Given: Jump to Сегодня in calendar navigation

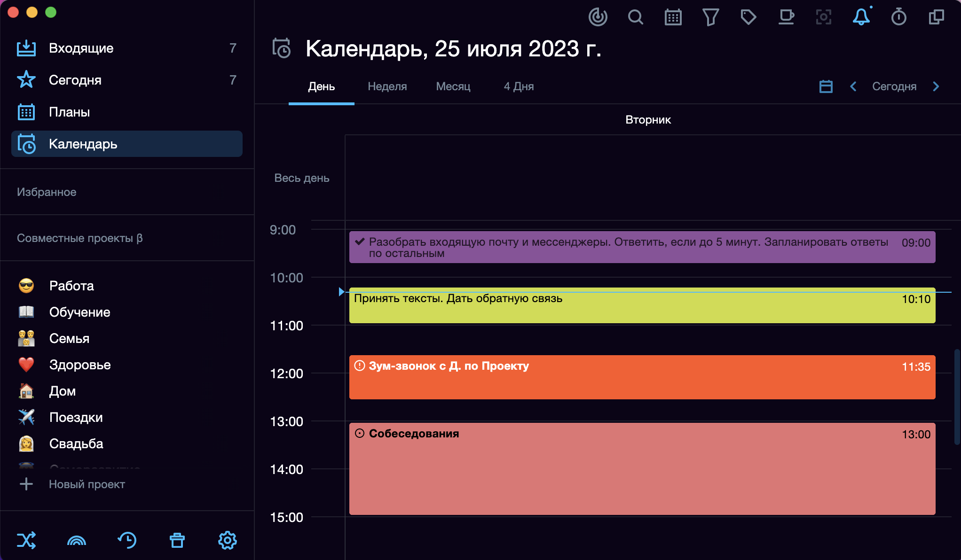Looking at the screenshot, I should tap(894, 86).
